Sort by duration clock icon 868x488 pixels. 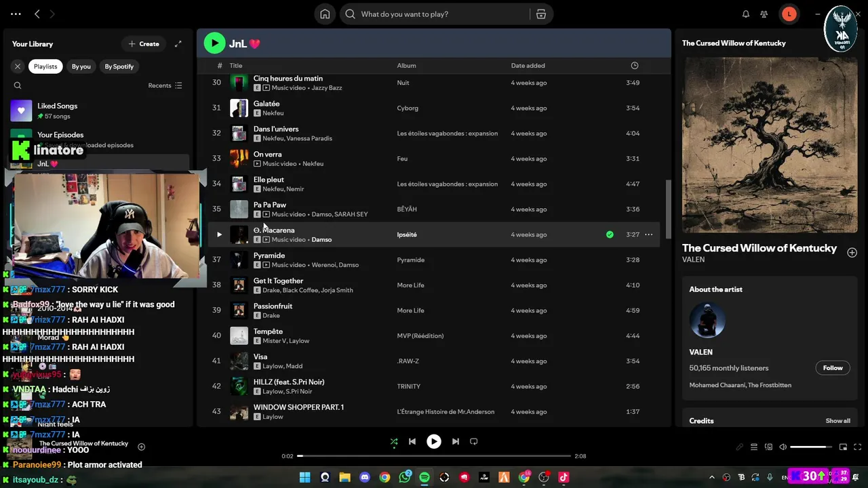pyautogui.click(x=635, y=66)
